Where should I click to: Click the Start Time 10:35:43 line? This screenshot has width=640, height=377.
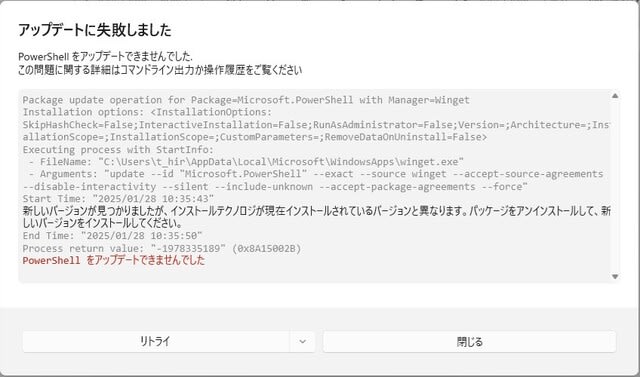[118, 199]
